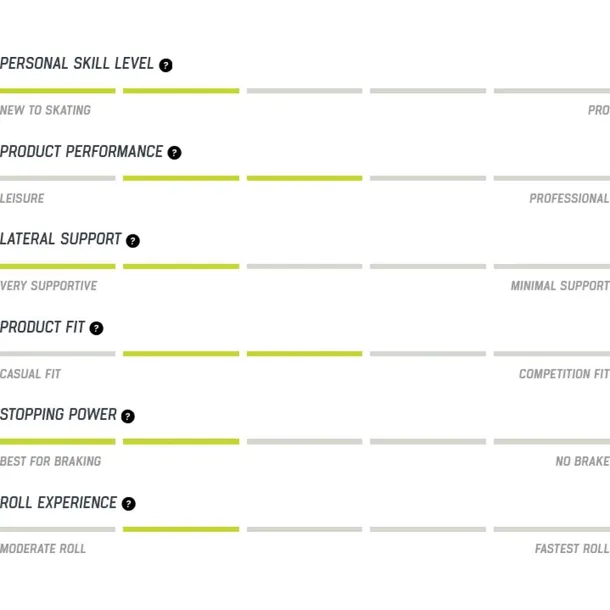Click the Product Performance heading text
This screenshot has width=610, height=610.
pyautogui.click(x=81, y=152)
